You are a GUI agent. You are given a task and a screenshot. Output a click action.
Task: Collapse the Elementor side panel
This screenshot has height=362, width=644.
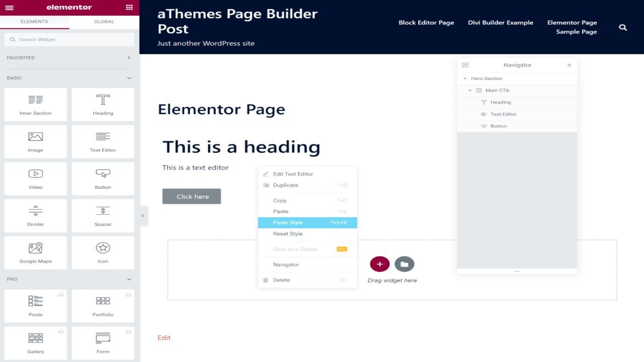click(x=143, y=216)
